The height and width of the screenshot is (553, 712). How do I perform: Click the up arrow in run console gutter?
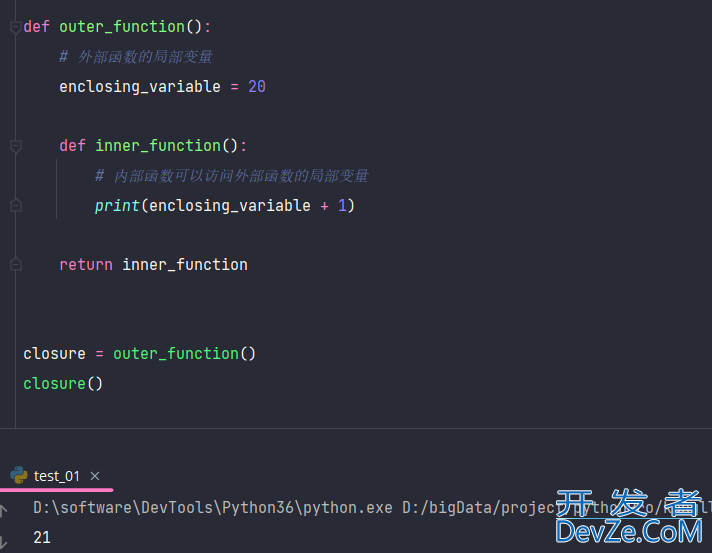[x=3, y=510]
